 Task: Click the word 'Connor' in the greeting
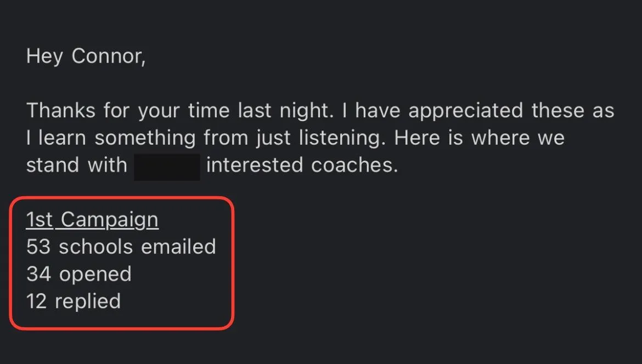(107, 56)
